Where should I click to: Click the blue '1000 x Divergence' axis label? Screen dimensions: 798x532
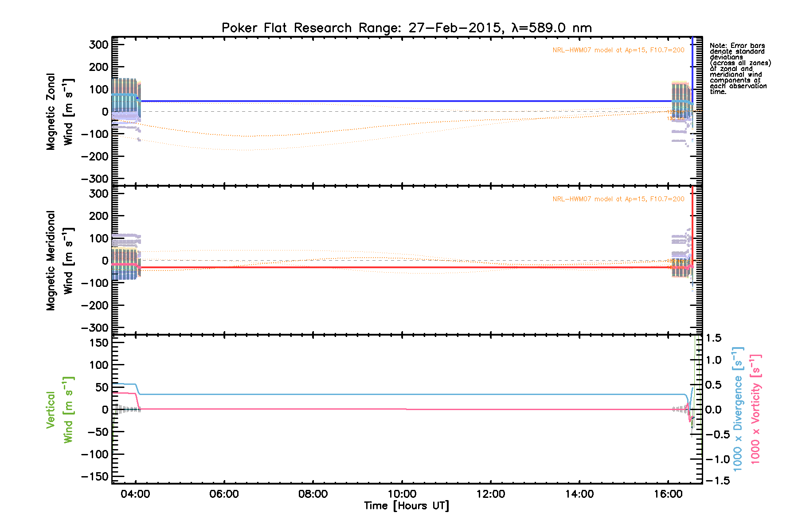pos(738,408)
